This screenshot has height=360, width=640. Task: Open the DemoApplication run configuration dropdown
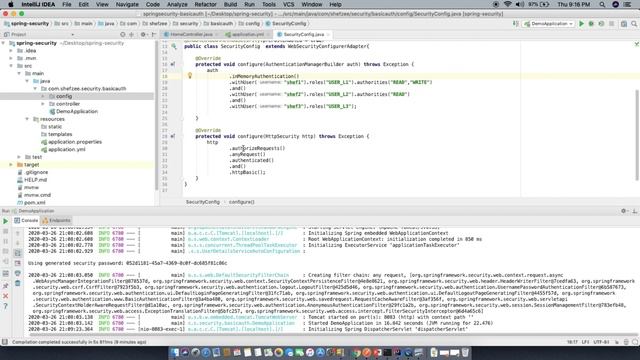pos(549,24)
